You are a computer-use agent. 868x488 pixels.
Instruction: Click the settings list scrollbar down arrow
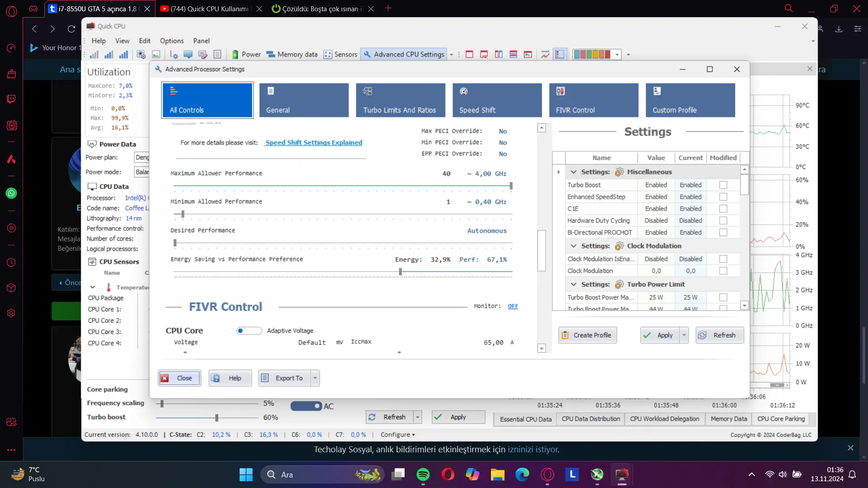[744, 306]
